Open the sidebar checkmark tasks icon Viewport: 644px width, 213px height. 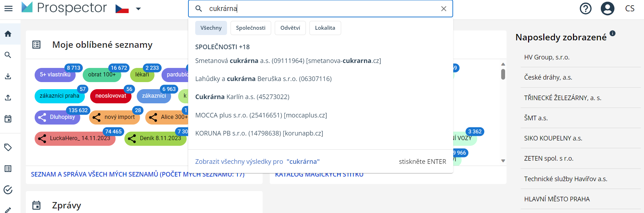[8, 190]
